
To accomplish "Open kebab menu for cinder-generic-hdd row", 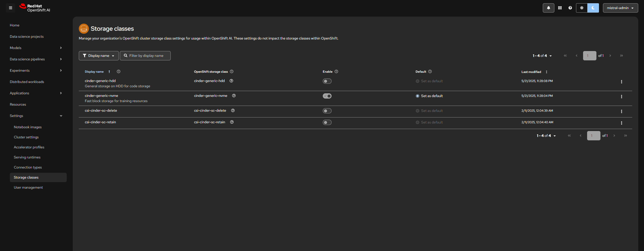I will (x=622, y=82).
